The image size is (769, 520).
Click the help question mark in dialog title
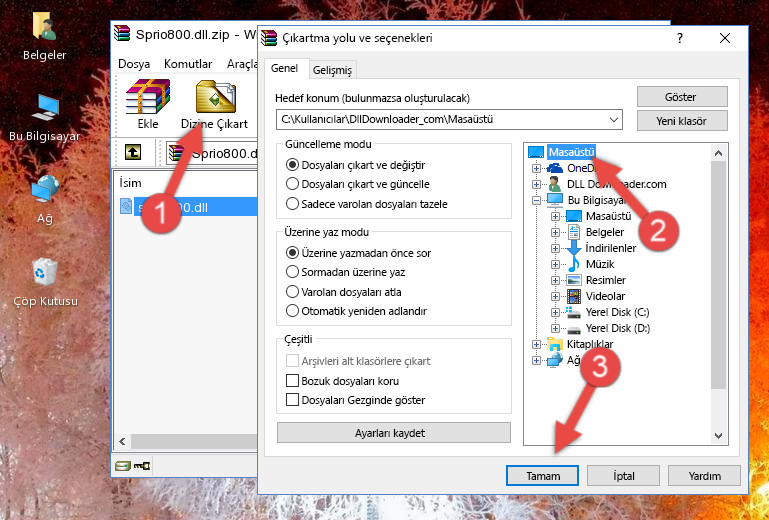tap(680, 38)
